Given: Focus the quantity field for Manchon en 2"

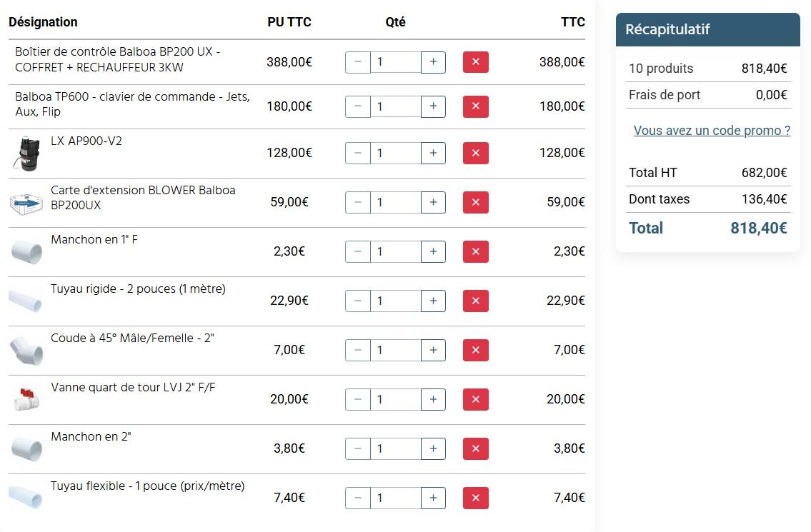Looking at the screenshot, I should pyautogui.click(x=396, y=448).
